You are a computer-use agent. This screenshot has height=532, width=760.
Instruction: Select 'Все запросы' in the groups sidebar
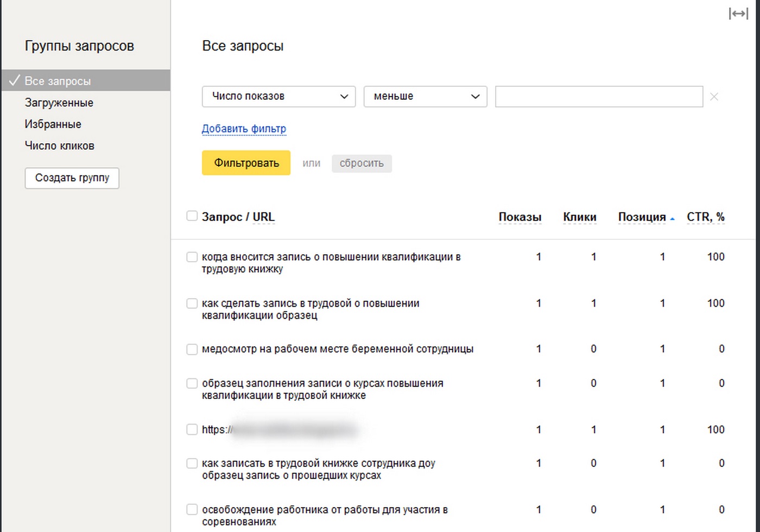click(x=86, y=81)
